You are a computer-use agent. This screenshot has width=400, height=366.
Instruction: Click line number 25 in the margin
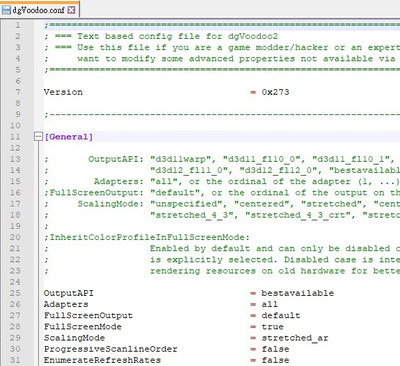pyautogui.click(x=15, y=293)
